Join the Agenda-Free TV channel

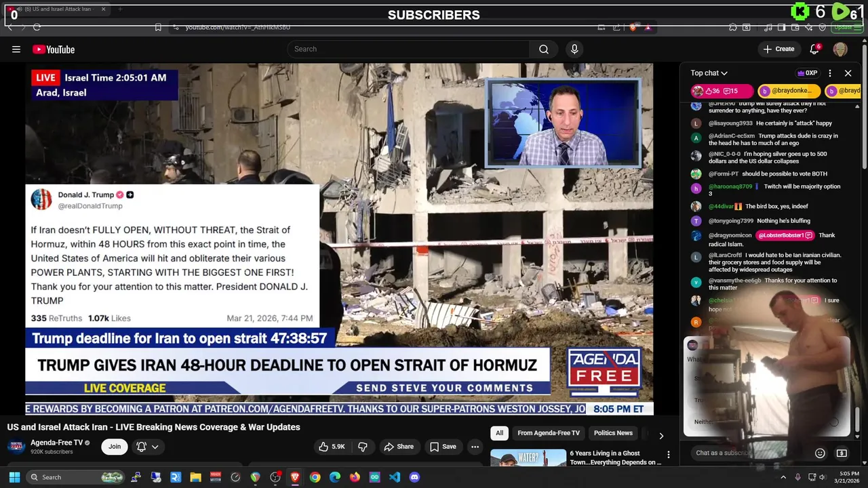tap(115, 447)
